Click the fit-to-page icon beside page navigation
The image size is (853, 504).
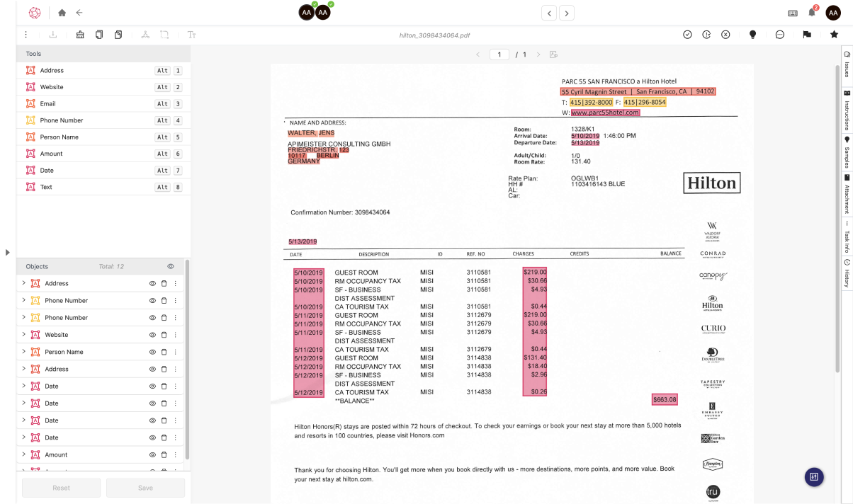[x=553, y=55]
